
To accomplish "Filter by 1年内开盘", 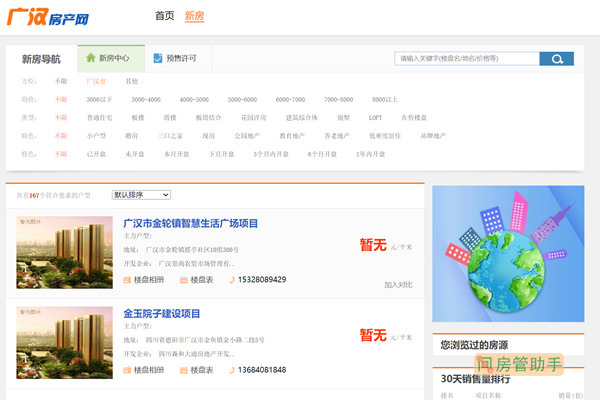I will [370, 154].
